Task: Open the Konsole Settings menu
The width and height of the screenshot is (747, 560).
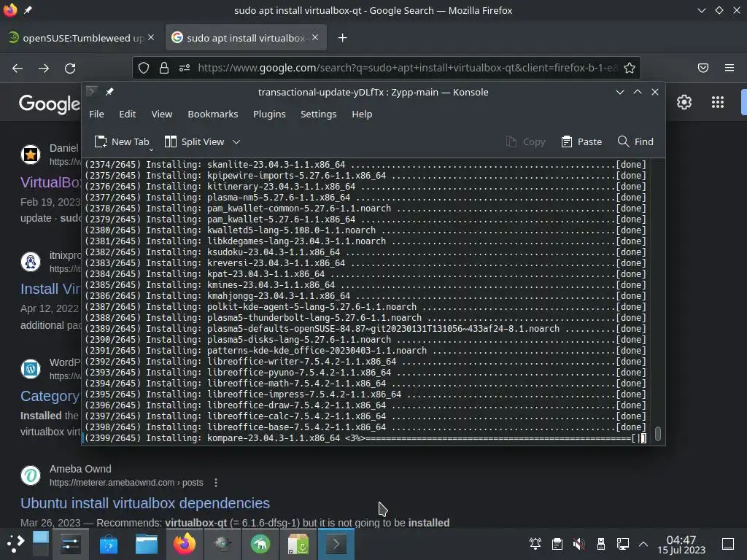Action: click(318, 114)
